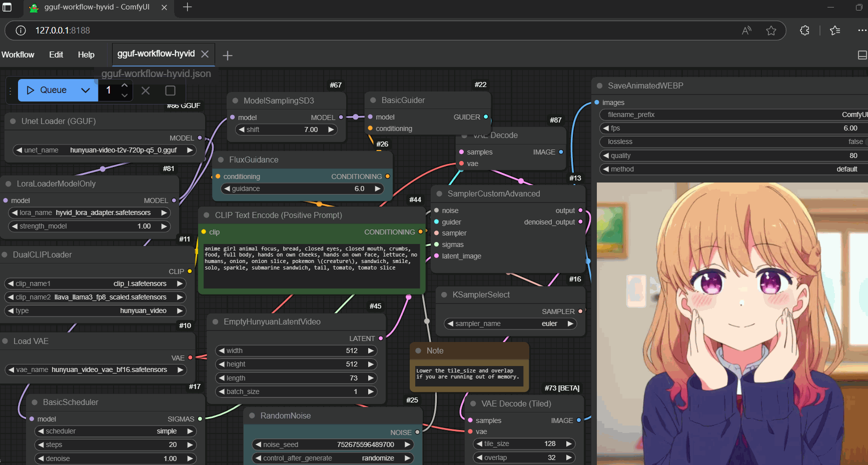
Task: Open the favorites list icon
Action: pyautogui.click(x=834, y=30)
